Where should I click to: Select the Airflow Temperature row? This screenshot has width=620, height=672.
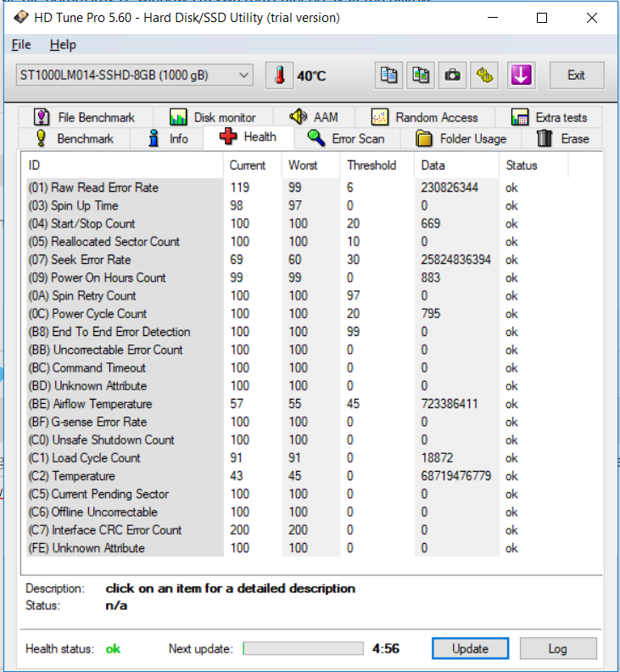297,404
